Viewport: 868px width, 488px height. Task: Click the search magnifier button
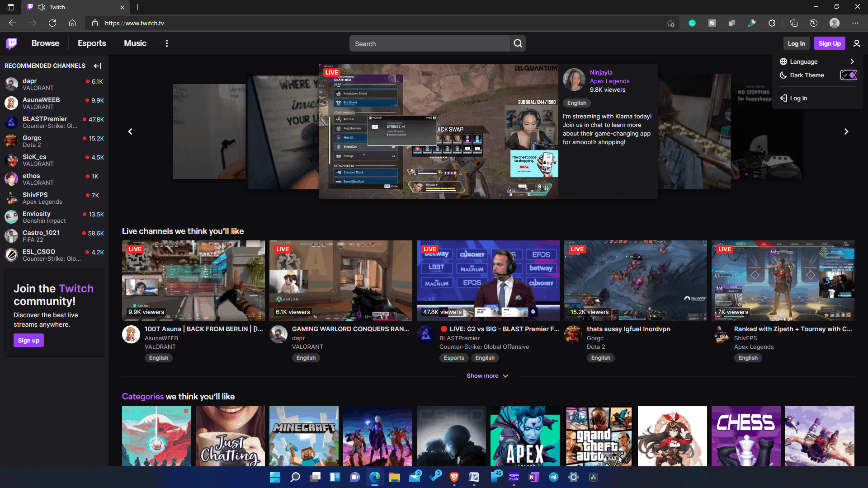(518, 43)
